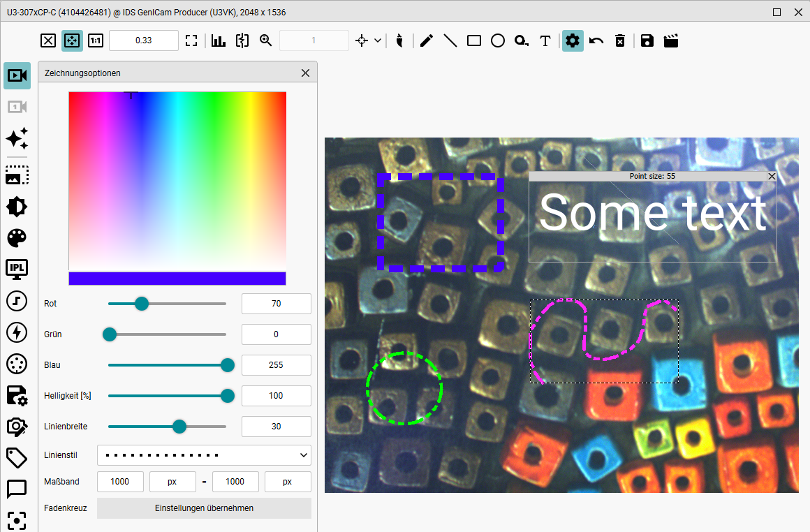The height and width of the screenshot is (532, 810).
Task: Close the Zeichnungsoptionen panel
Action: [305, 73]
